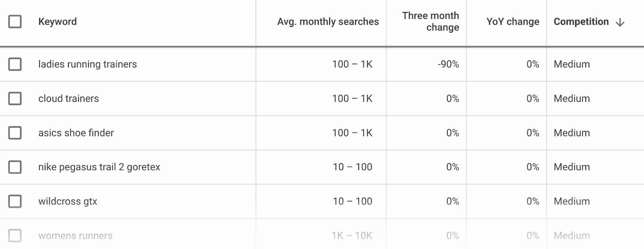
Task: Click the womens runners keyword text
Action: [75, 235]
